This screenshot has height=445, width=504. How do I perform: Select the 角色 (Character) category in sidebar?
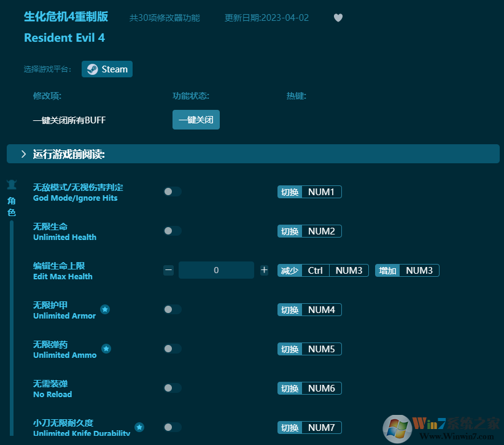pos(11,206)
